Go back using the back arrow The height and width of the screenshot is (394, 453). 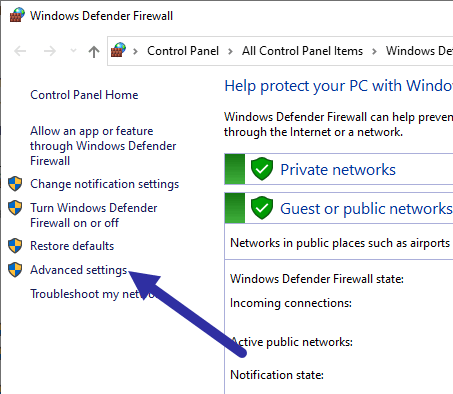pyautogui.click(x=20, y=51)
